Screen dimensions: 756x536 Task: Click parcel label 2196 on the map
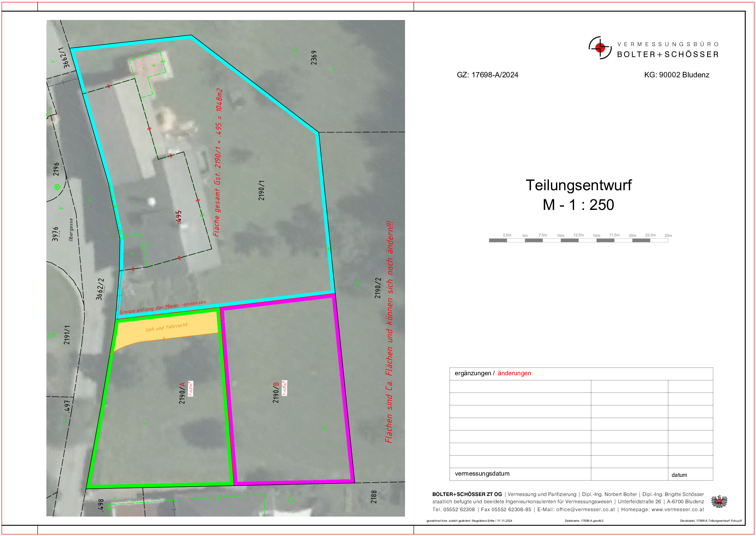[x=56, y=169]
